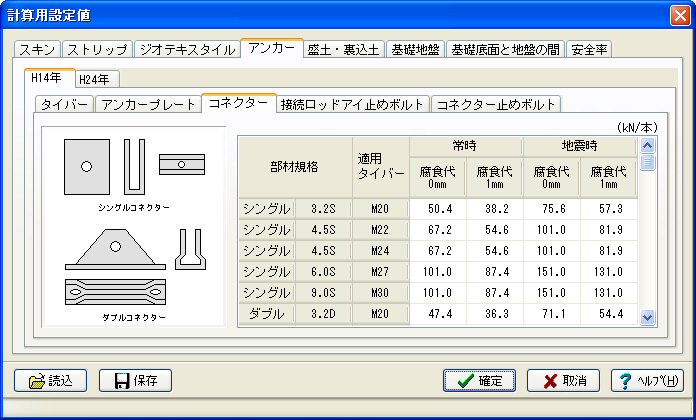Click the table scrollbar up arrow
Screen dimensions: 696x420
pos(648,145)
